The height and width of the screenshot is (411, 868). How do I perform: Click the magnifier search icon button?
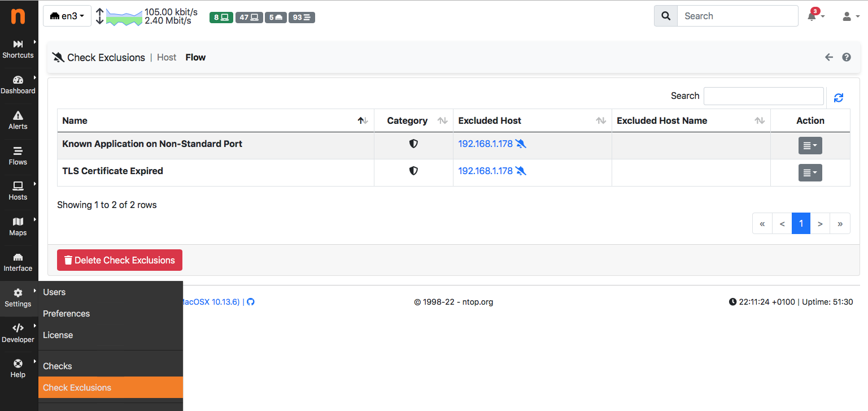666,16
